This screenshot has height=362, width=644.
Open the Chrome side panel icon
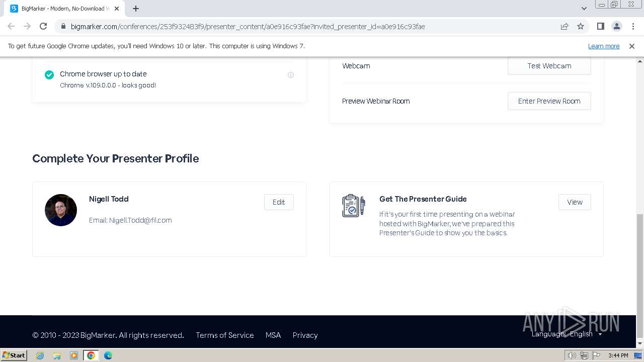click(x=600, y=26)
